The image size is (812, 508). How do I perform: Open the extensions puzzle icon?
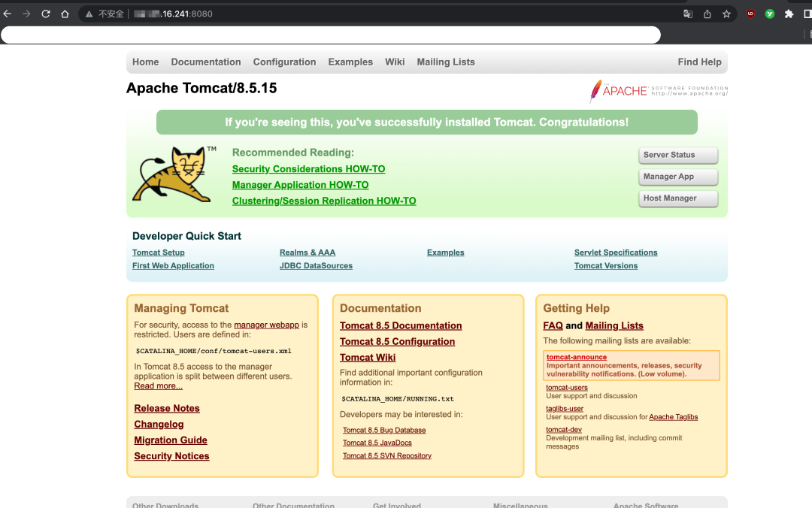pyautogui.click(x=789, y=14)
